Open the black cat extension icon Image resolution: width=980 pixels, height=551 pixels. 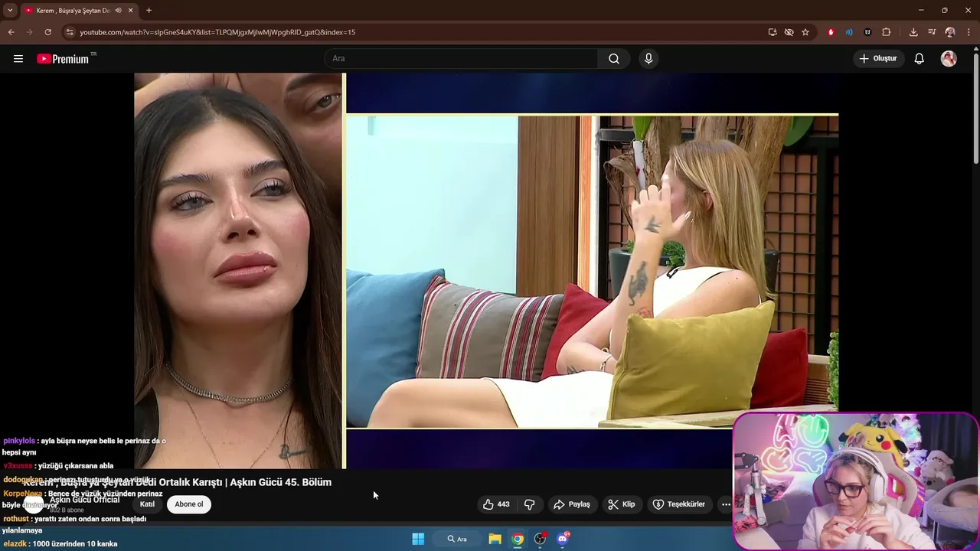click(867, 32)
